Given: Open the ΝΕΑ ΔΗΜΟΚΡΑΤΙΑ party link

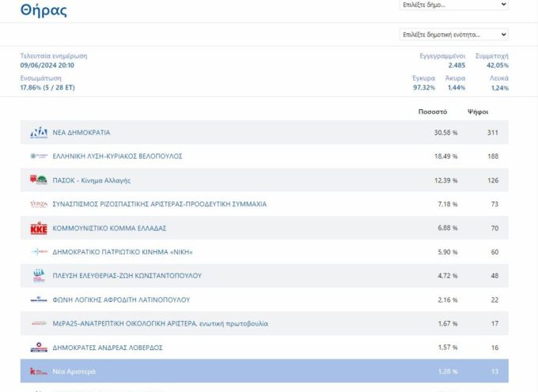Looking at the screenshot, I should point(81,132).
